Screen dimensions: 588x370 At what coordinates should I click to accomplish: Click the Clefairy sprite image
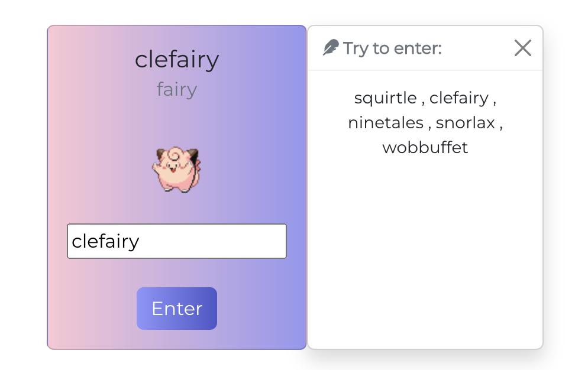pos(177,169)
